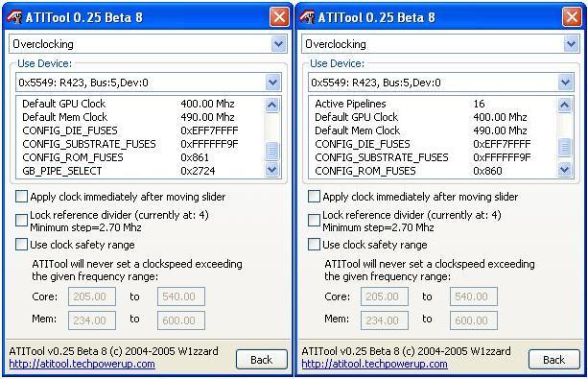
Task: Select CONFIG_SUBSTRATE_FUSES row in right window
Action: pos(434,157)
